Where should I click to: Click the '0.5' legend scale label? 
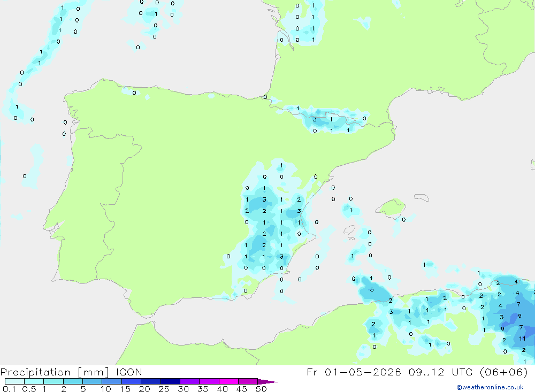pyautogui.click(x=29, y=389)
